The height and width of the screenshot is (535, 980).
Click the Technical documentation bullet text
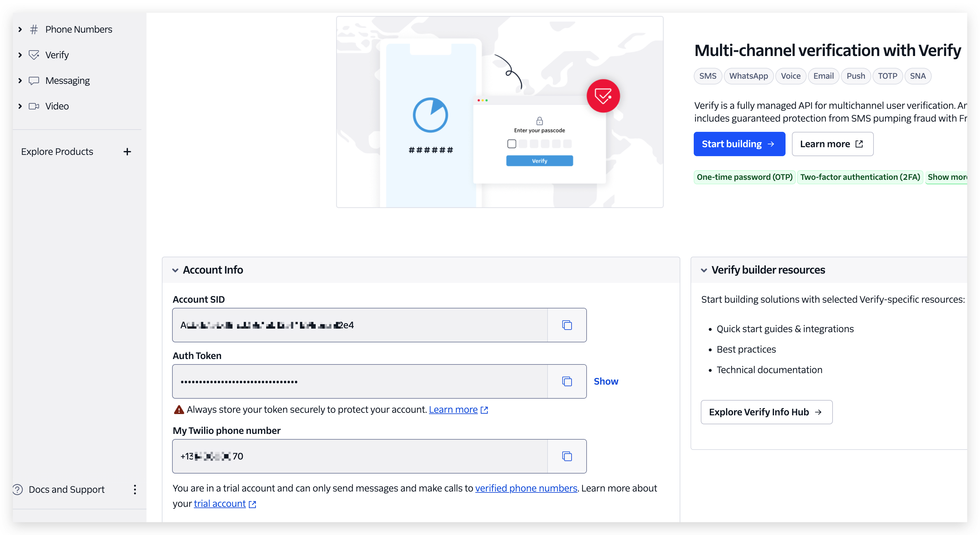[x=769, y=370]
